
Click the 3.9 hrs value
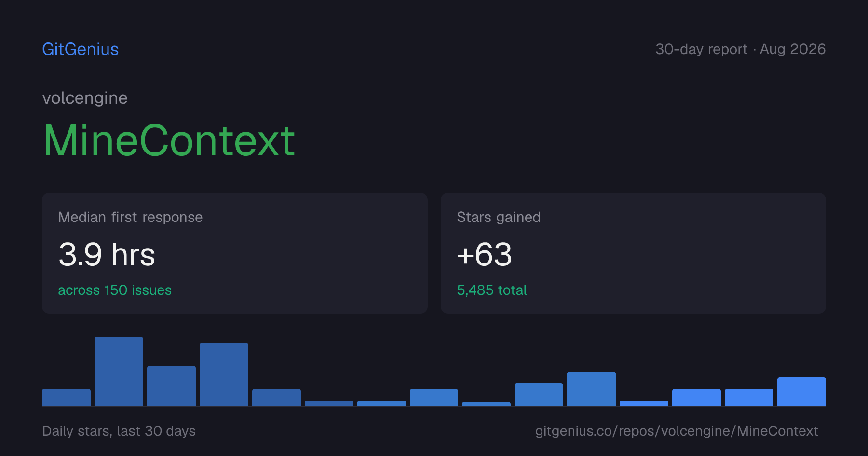107,254
